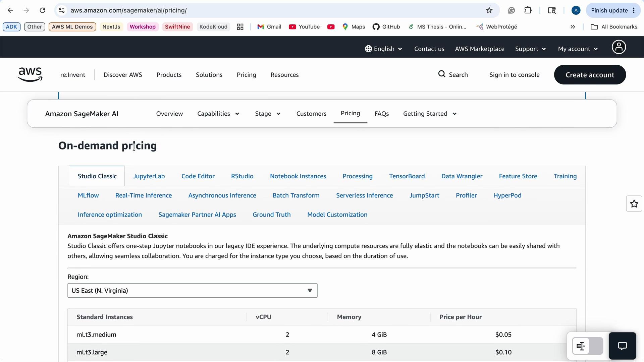The height and width of the screenshot is (362, 644).
Task: Reload the page with the refresh icon
Action: (x=43, y=10)
